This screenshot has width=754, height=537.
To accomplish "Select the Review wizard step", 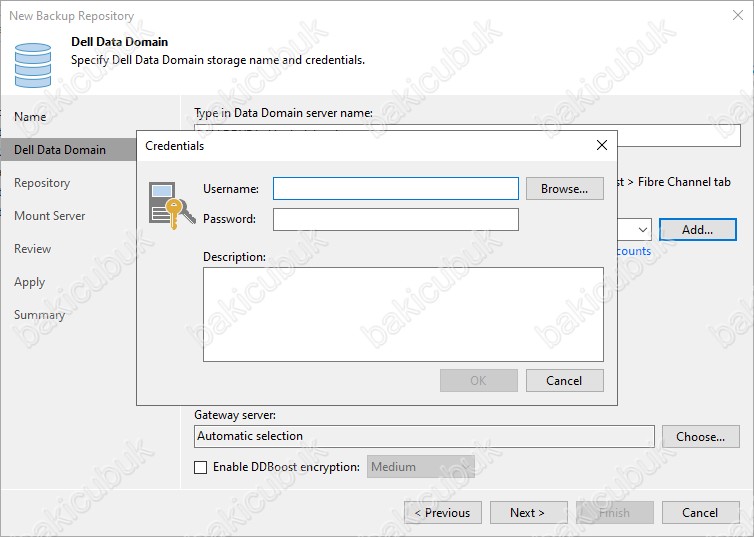I will click(x=33, y=249).
